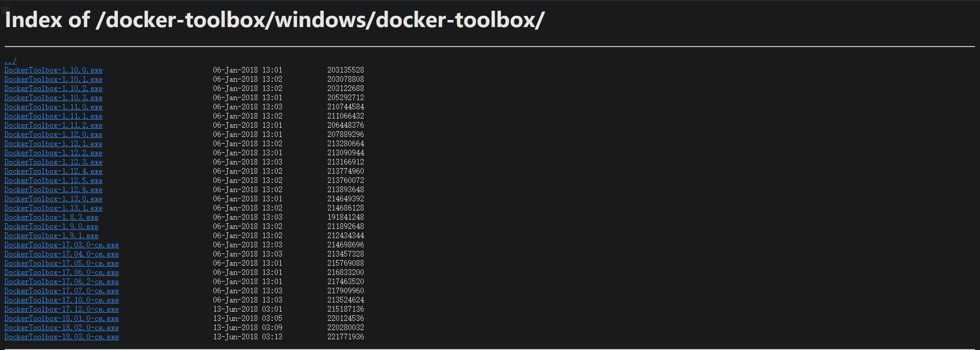Click file size 207889296
This screenshot has height=350, width=980.
click(x=346, y=134)
